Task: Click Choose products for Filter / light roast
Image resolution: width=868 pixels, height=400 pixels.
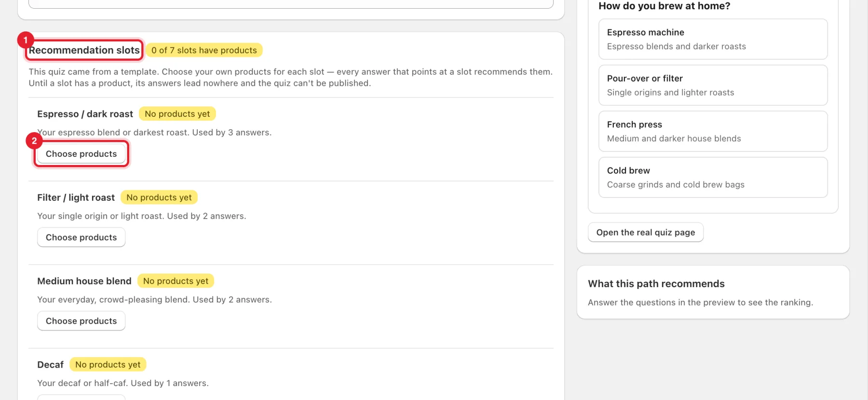Action: coord(81,237)
